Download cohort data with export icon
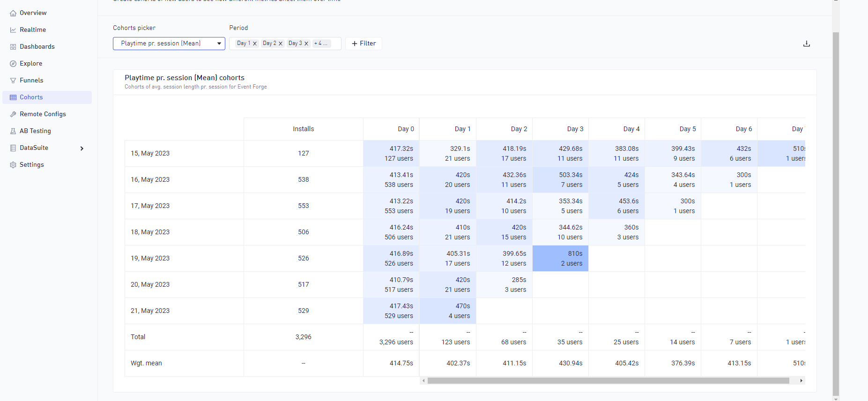The height and width of the screenshot is (401, 868). [807, 44]
